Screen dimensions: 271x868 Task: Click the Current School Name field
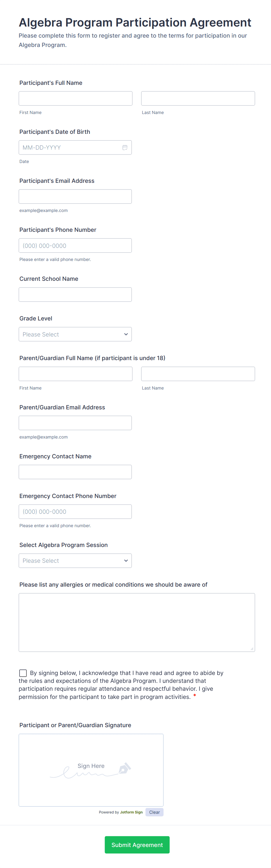coord(75,294)
